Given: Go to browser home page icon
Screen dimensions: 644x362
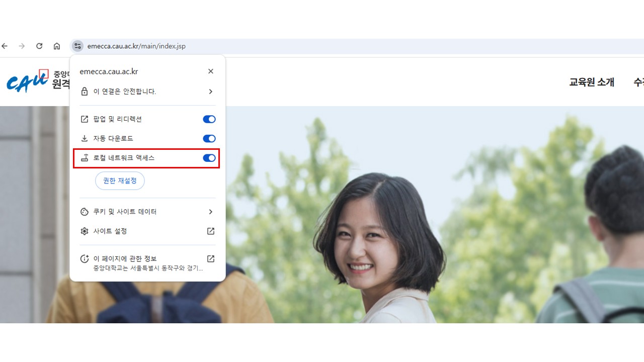Looking at the screenshot, I should pyautogui.click(x=57, y=46).
